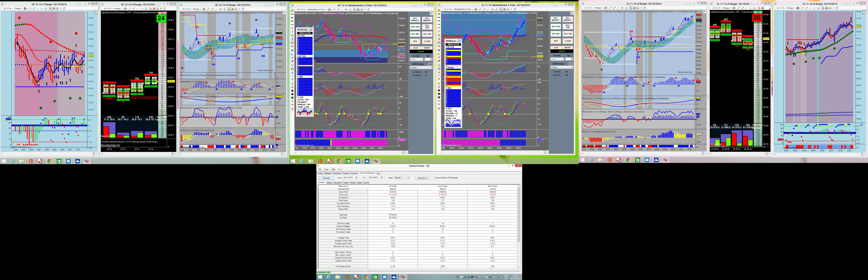The height and width of the screenshot is (280, 868).
Task: Select the Horizontal Line tool on CL MedianRenko chart
Action: point(439,28)
